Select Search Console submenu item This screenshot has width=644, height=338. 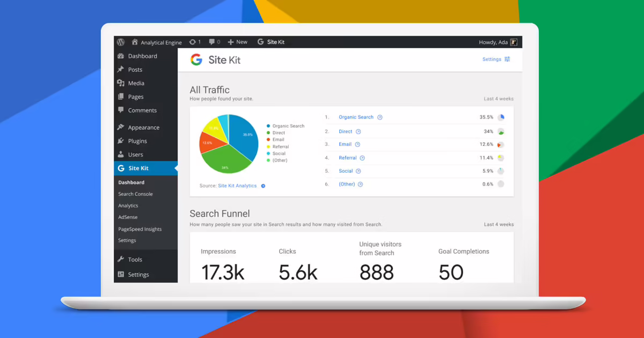pos(135,194)
